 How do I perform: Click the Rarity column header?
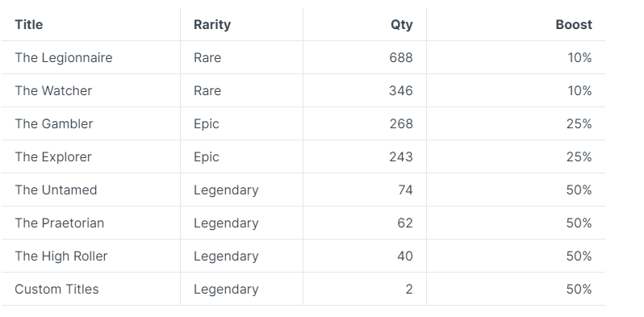[x=212, y=25]
